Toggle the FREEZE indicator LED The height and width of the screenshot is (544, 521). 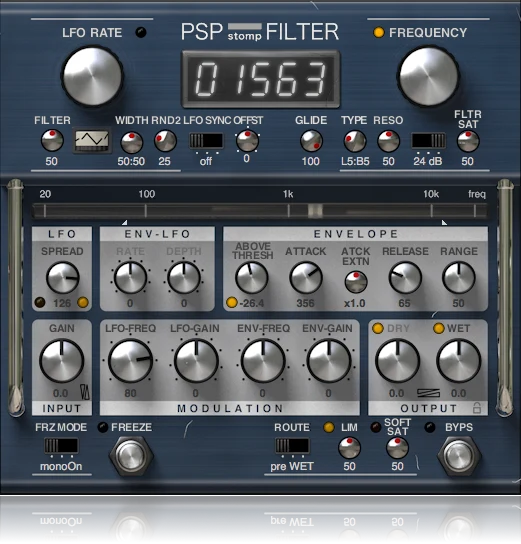pyautogui.click(x=103, y=427)
